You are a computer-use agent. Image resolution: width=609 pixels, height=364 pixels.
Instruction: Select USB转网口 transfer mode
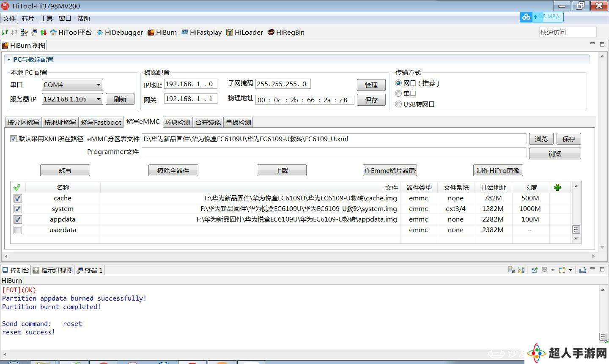(x=398, y=104)
